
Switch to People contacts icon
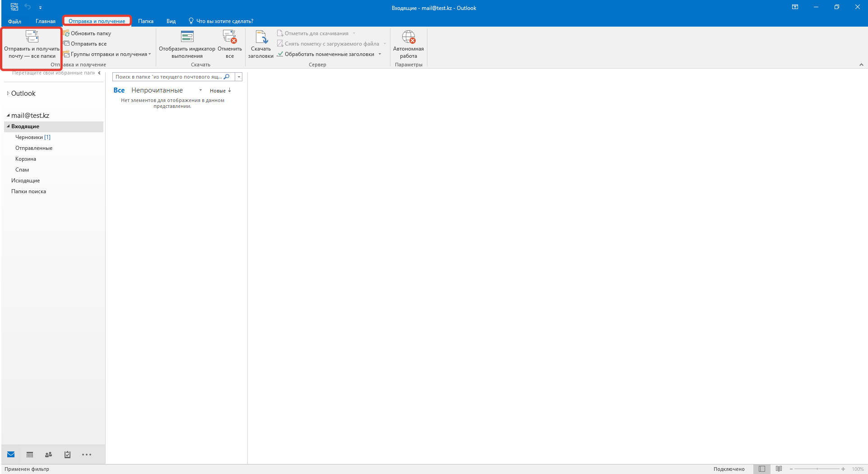click(49, 455)
